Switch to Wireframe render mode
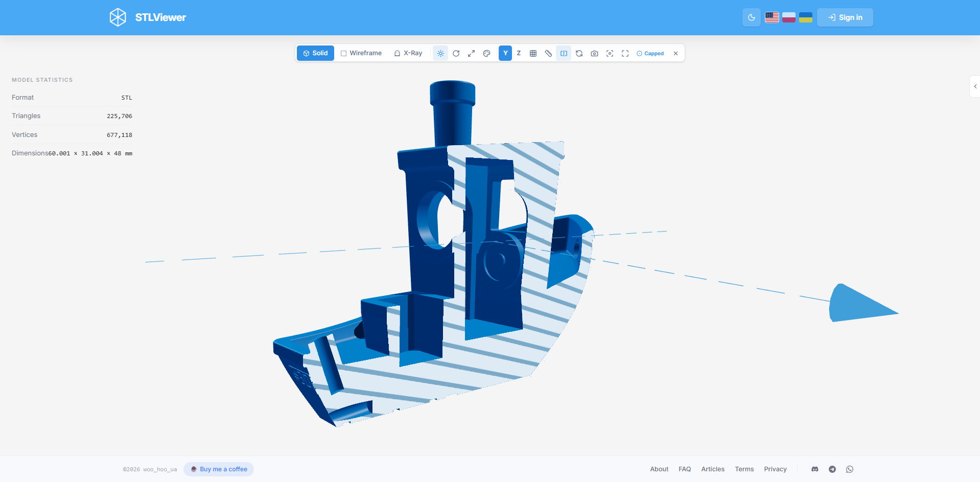Image resolution: width=980 pixels, height=482 pixels. 361,53
